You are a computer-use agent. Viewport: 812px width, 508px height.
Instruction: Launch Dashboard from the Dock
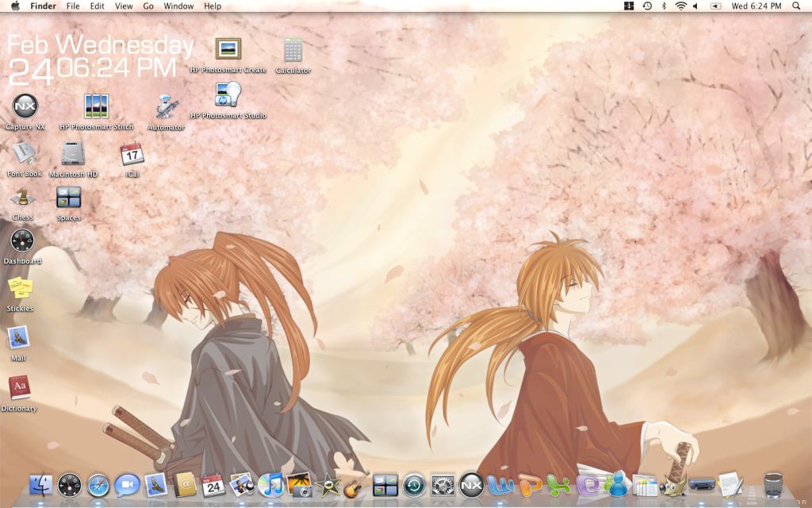pos(70,486)
